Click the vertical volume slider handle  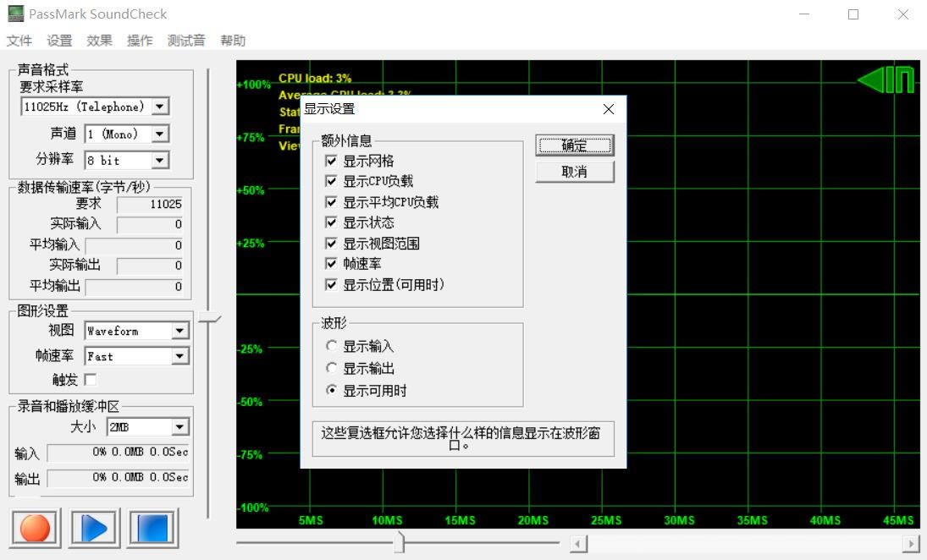pyautogui.click(x=209, y=319)
